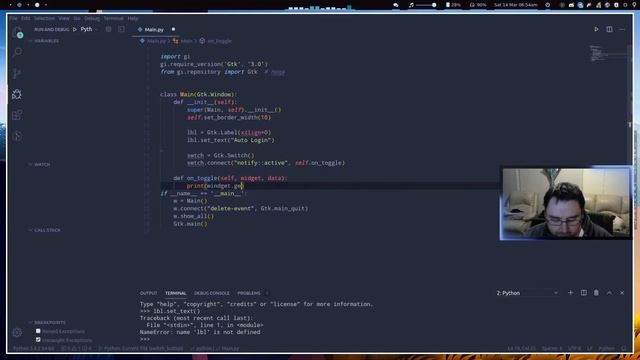640x360 pixels.
Task: Open the Debug menu
Action: [92, 18]
